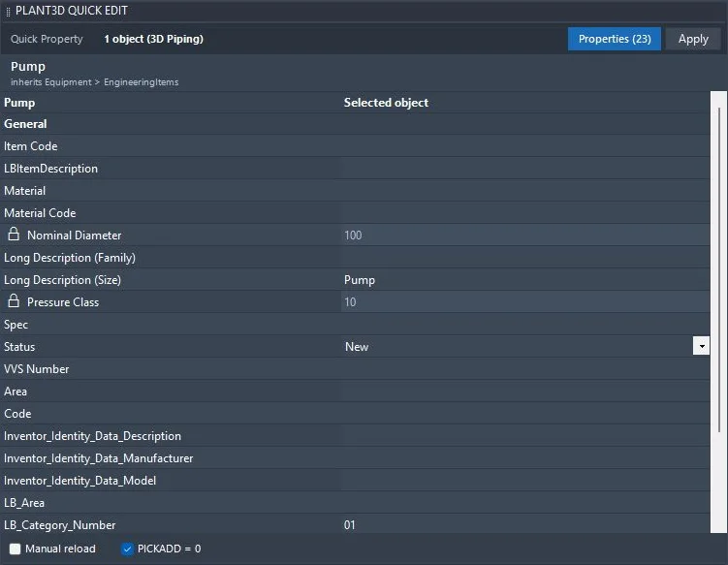Click the lock icon beside Pressure Class
Image resolution: width=728 pixels, height=565 pixels.
pos(14,301)
